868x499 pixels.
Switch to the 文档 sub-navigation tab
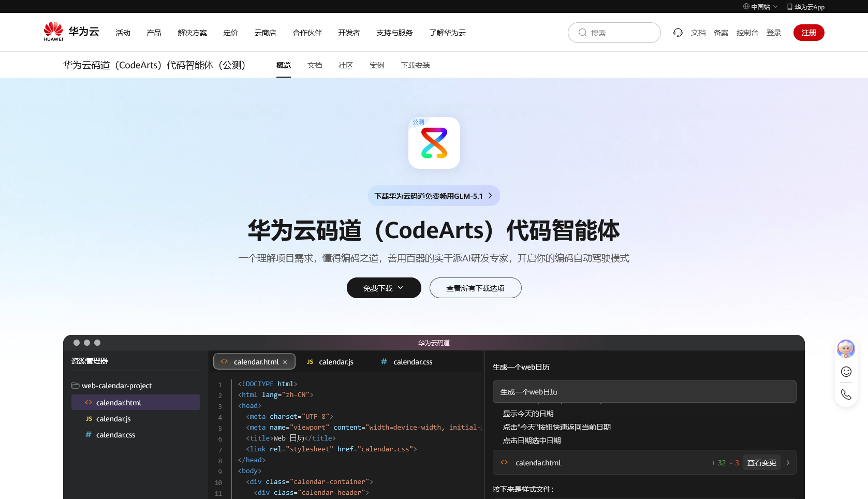coord(315,65)
